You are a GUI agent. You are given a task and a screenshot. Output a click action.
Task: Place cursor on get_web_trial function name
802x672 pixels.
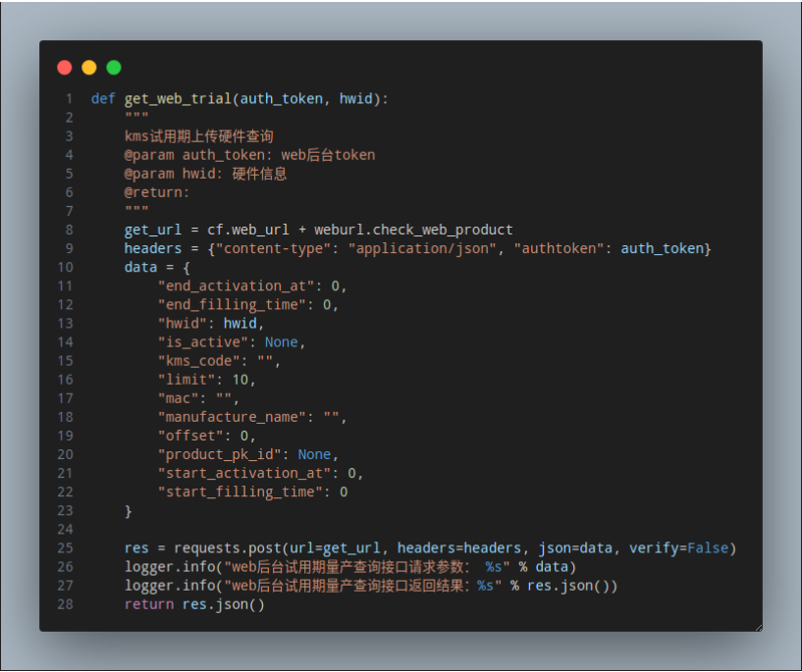coord(178,99)
